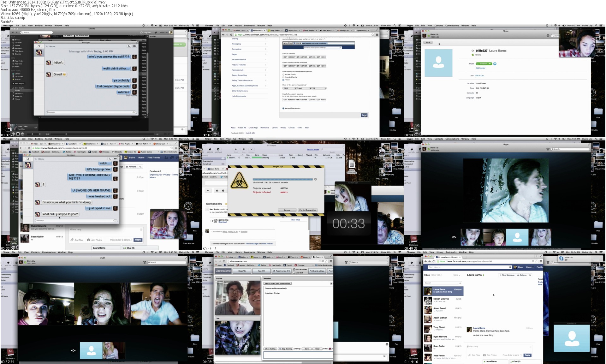This screenshot has width=606, height=364.
Task: Click Put in Quarantine in Trojan.tcp dialog
Action: [307, 210]
